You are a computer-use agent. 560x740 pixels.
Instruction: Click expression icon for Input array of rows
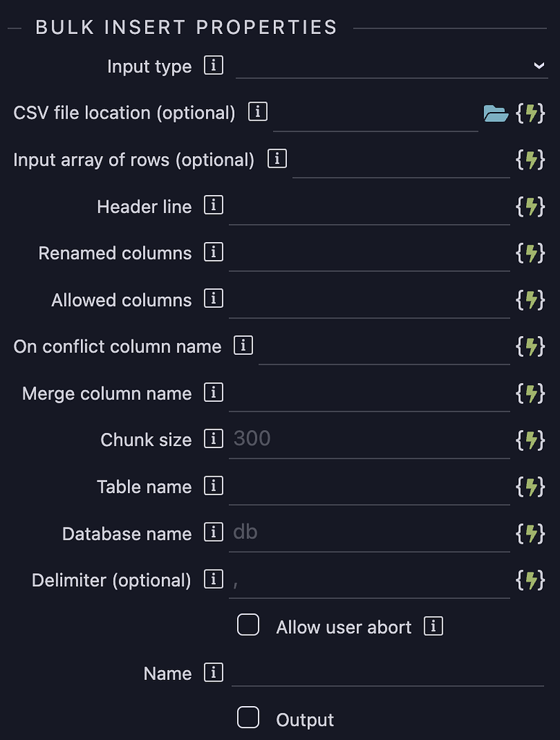point(530,160)
